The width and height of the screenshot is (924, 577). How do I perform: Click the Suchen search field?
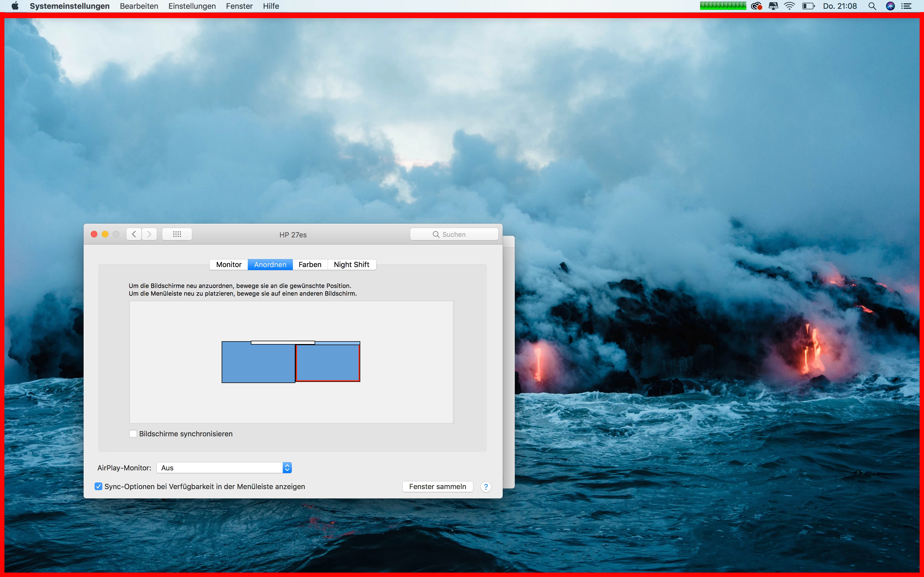coord(454,234)
